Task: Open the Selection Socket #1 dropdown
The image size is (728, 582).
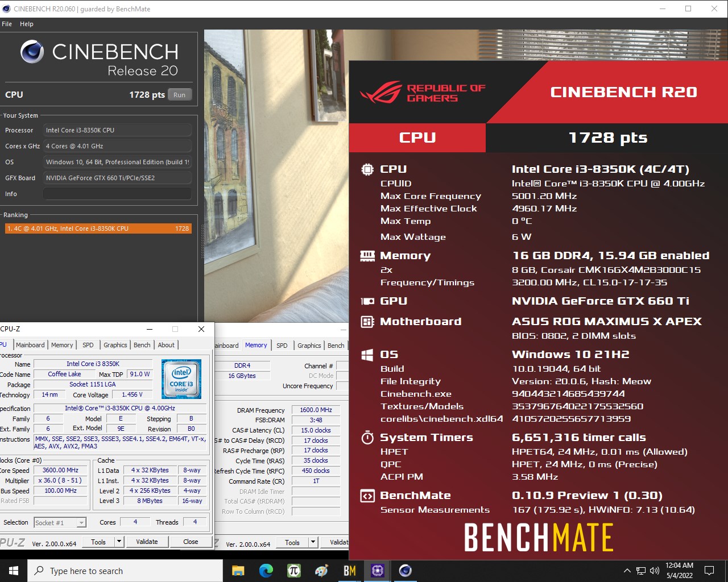Action: [60, 522]
